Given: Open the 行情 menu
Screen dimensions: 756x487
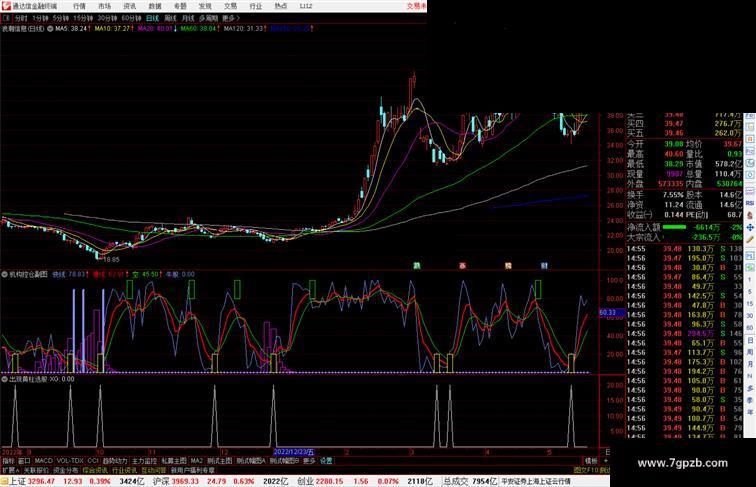Looking at the screenshot, I should (79, 6).
